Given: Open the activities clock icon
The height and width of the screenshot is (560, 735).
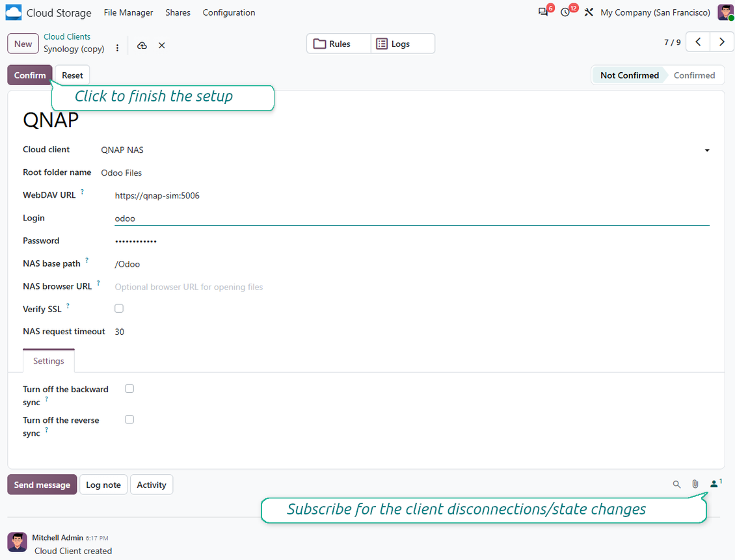Looking at the screenshot, I should pyautogui.click(x=565, y=12).
